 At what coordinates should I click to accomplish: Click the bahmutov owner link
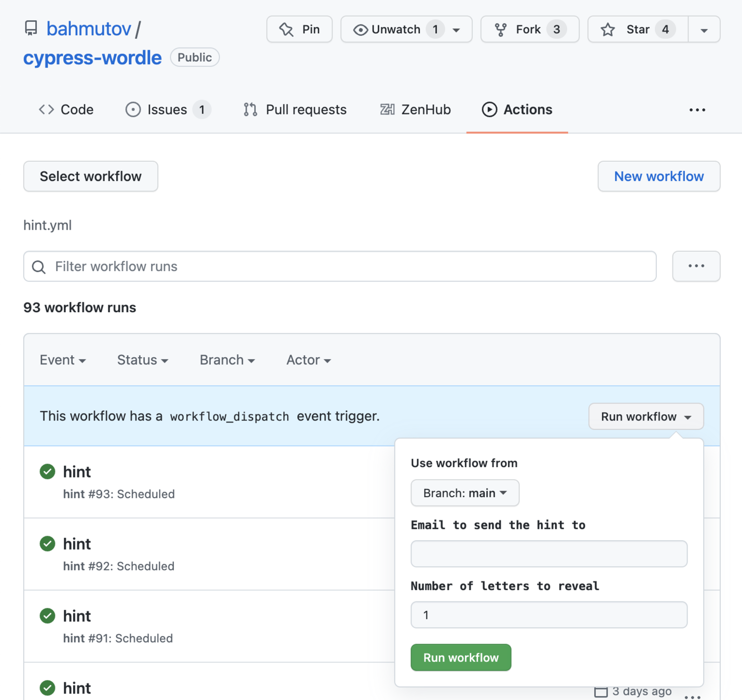click(89, 29)
